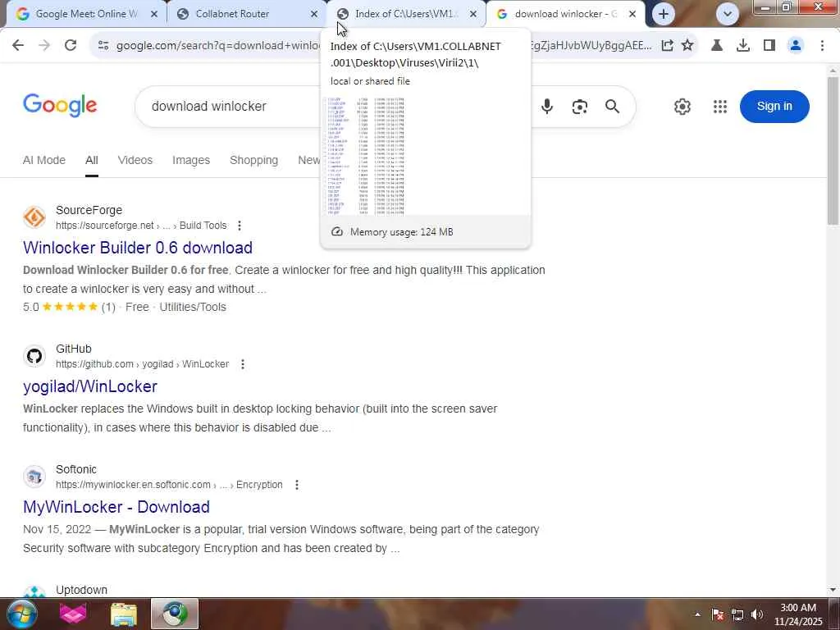Start voice search with microphone icon
The image size is (840, 630).
[547, 106]
